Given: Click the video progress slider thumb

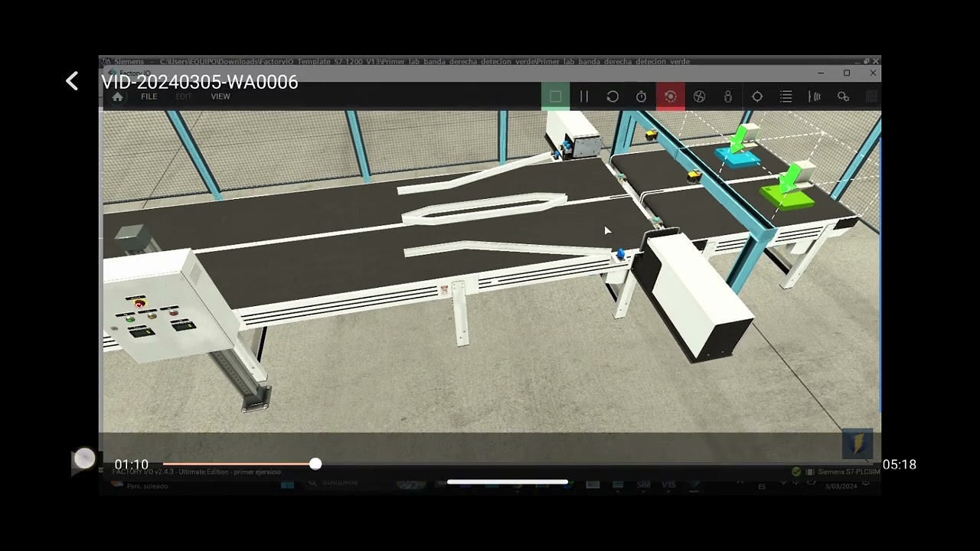Looking at the screenshot, I should (x=315, y=464).
